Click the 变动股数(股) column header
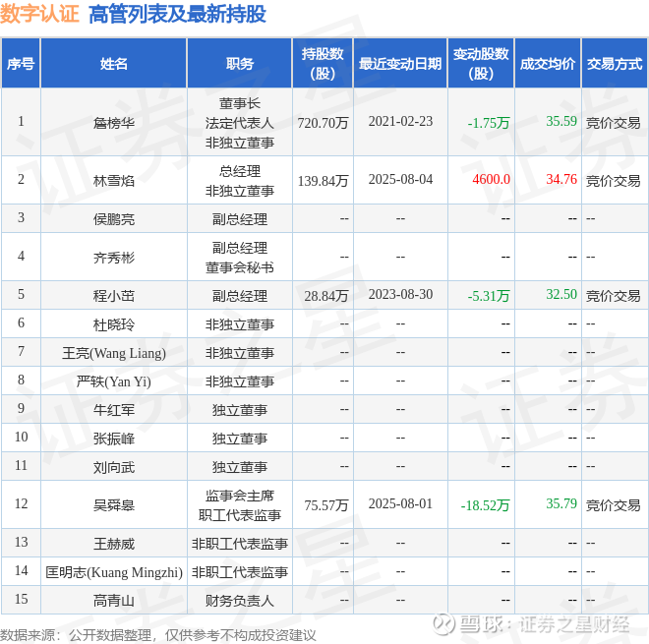This screenshot has height=644, width=649. (x=481, y=63)
